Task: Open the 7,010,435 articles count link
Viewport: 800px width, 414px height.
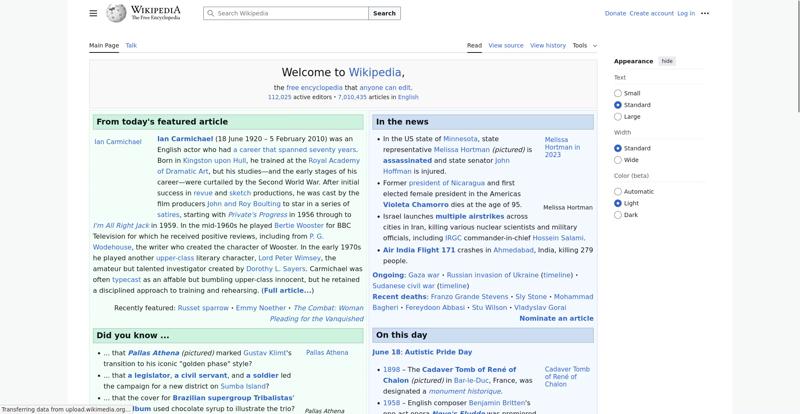Action: tap(352, 97)
